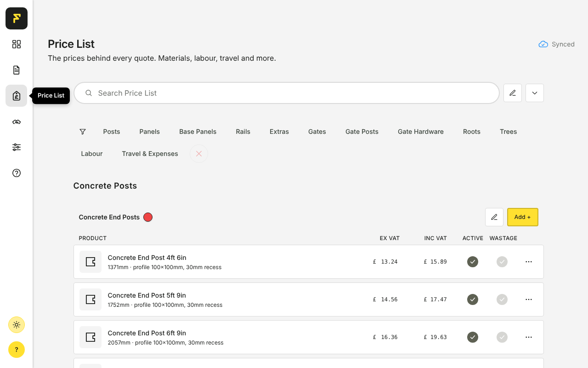
Task: Click the Concrete End Post 4ft 6in thumbnail
Action: pyautogui.click(x=90, y=262)
